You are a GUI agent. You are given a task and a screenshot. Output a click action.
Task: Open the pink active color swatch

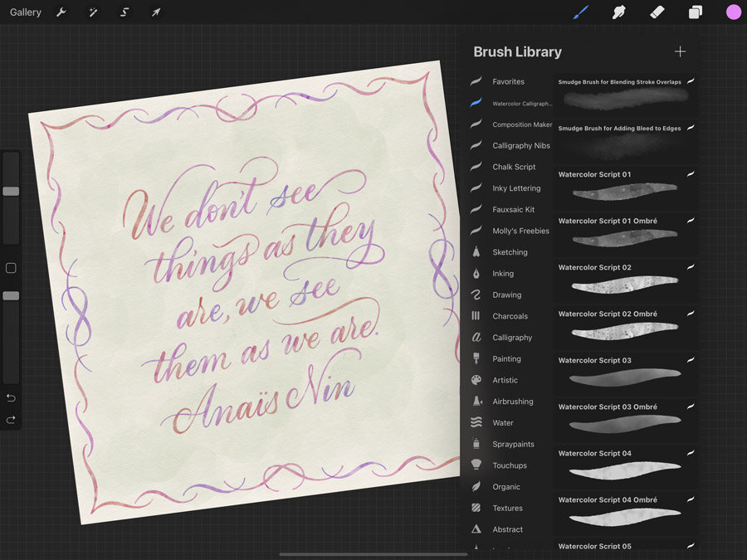(733, 12)
